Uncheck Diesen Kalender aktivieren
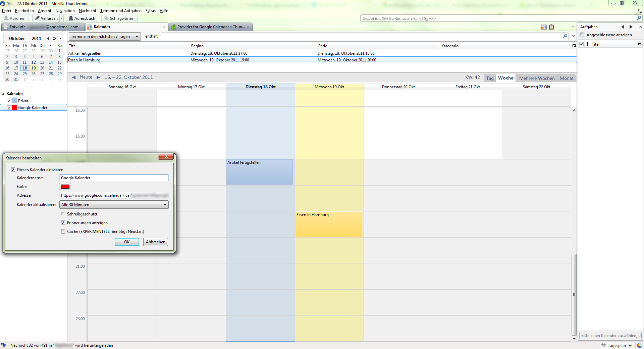This screenshot has width=644, height=349. click(x=13, y=170)
